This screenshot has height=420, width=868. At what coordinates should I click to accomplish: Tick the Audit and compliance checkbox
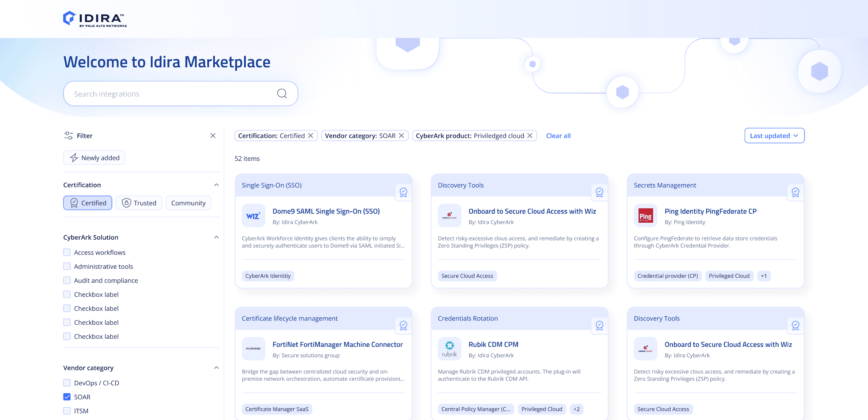pos(67,280)
